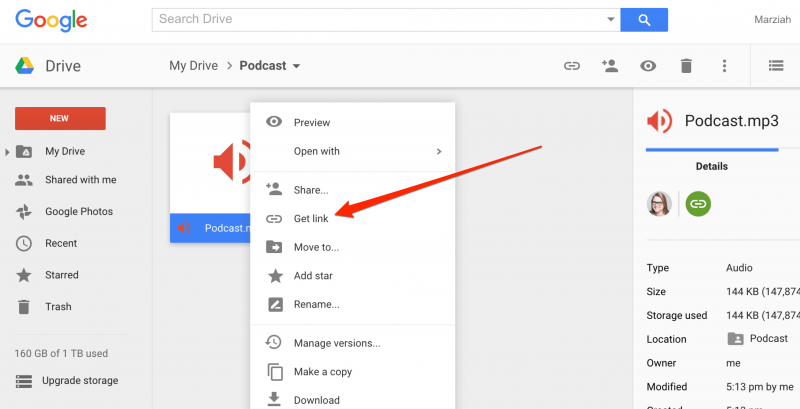Click the Download arrow icon in menu
This screenshot has width=800, height=409.
[274, 399]
